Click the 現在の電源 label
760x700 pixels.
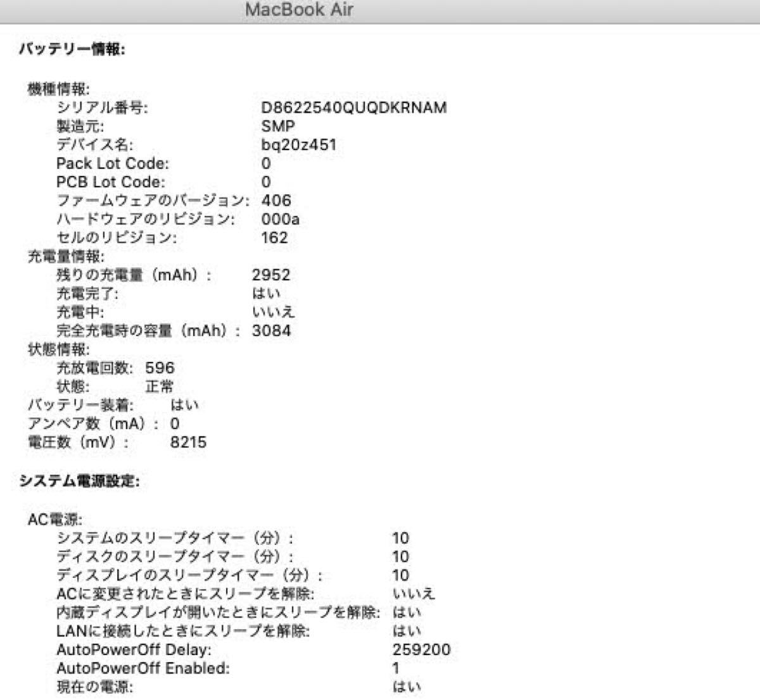(x=95, y=687)
